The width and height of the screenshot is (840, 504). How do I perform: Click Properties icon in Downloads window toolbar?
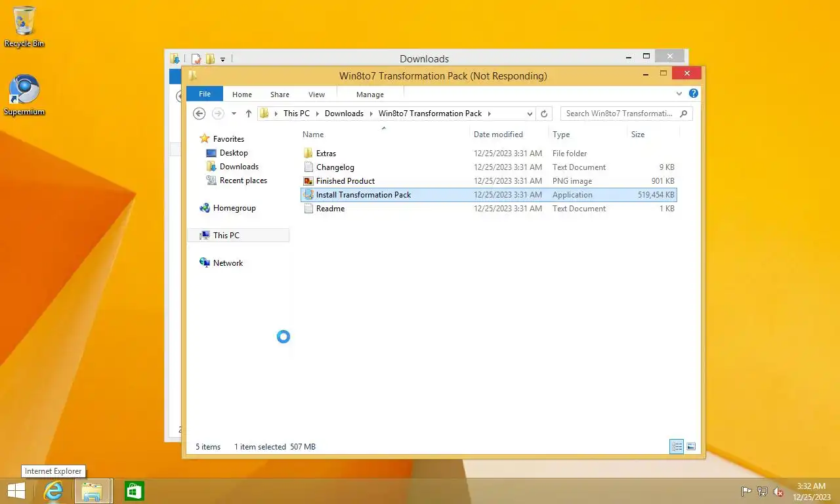tap(196, 59)
